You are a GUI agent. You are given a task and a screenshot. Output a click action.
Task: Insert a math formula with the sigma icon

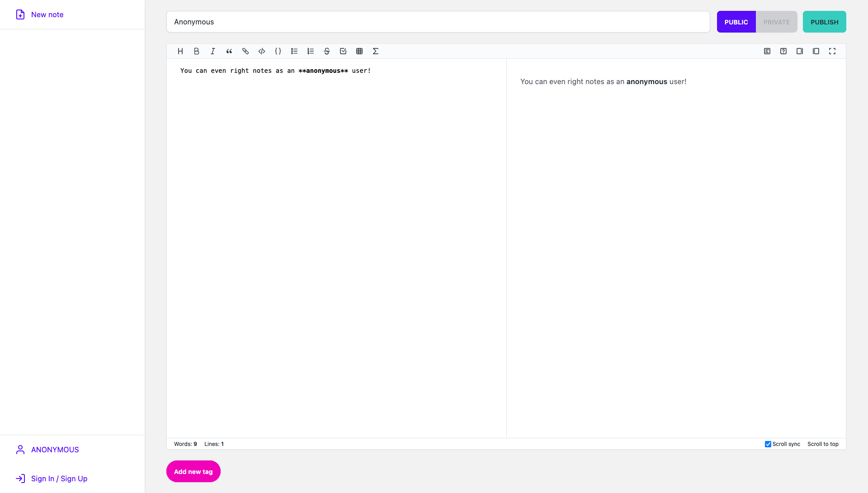tap(376, 51)
